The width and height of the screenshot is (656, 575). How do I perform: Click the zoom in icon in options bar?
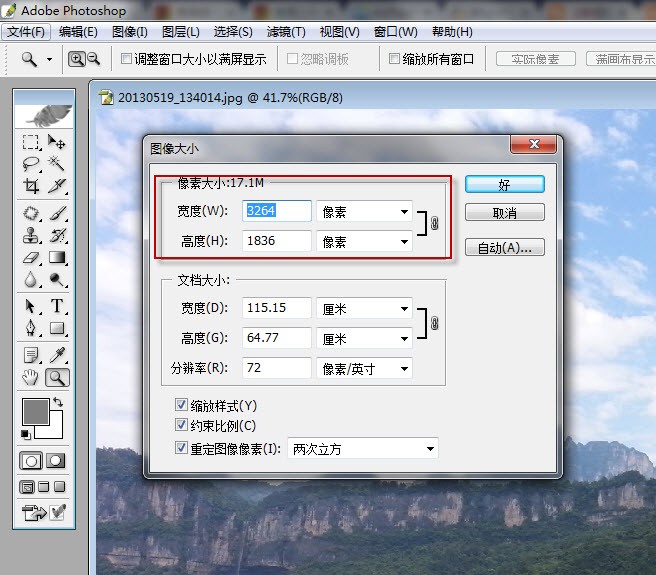[x=77, y=59]
